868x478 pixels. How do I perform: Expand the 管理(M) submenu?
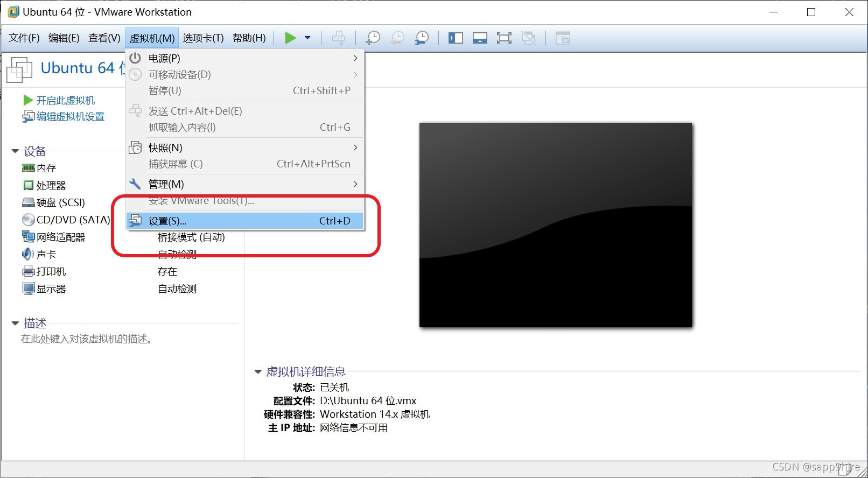point(245,184)
